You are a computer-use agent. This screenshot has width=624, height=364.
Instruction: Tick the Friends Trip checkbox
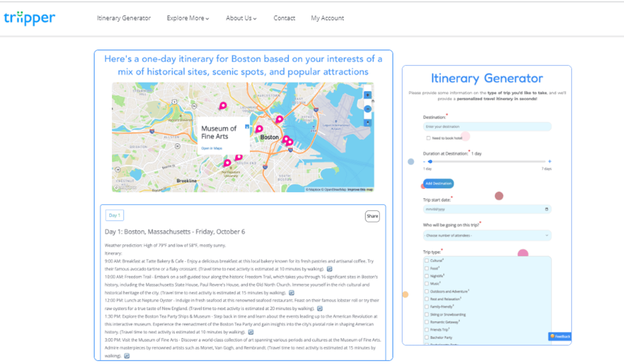click(x=427, y=329)
